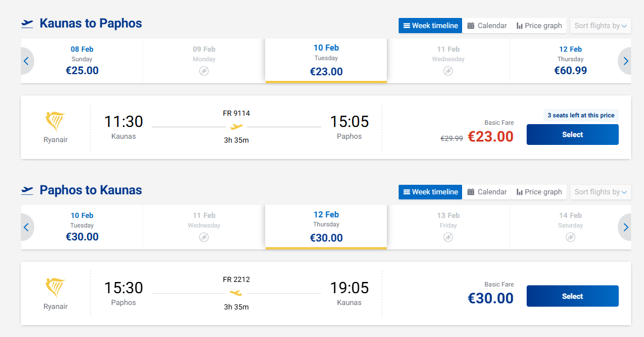Click the Ryanair harp logo on flight FR 2212

(x=55, y=288)
